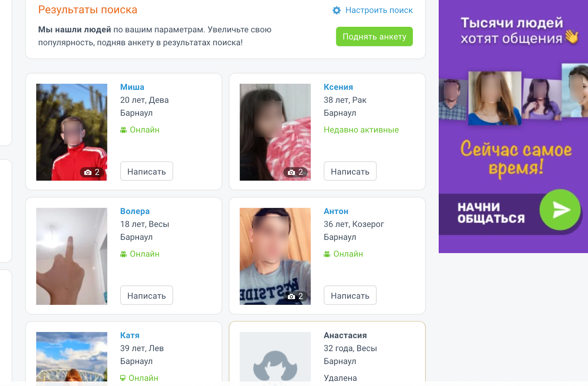Open Катя's profile name link
The width and height of the screenshot is (588, 386).
tap(130, 335)
